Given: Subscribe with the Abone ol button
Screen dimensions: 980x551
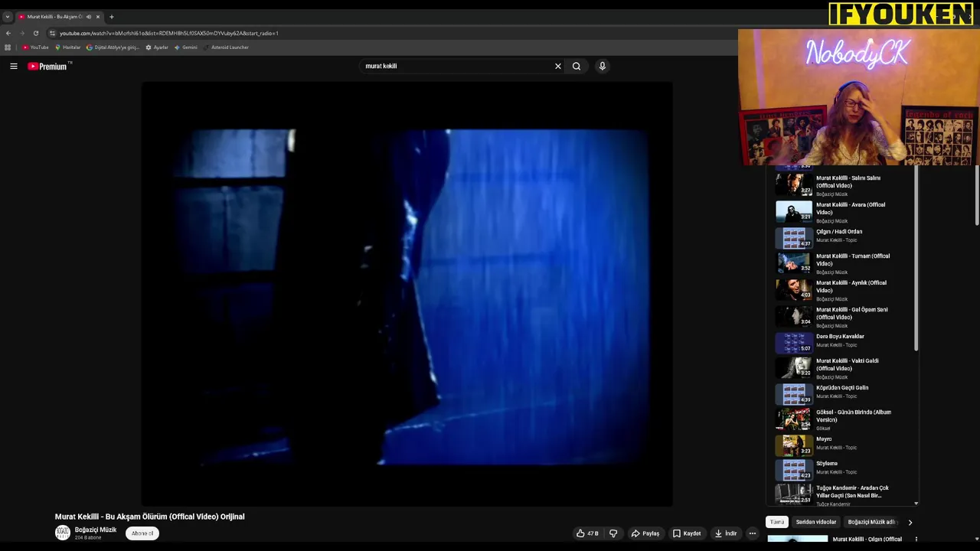Looking at the screenshot, I should coord(142,533).
